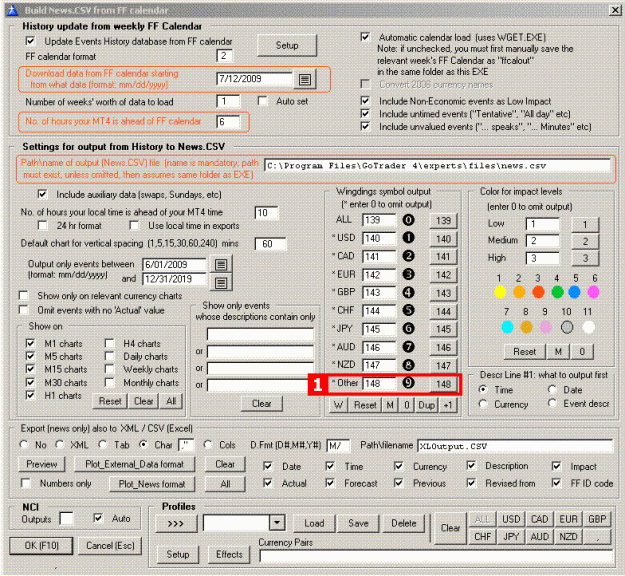Select the Currency radio button
This screenshot has width=625, height=576.
pyautogui.click(x=483, y=404)
